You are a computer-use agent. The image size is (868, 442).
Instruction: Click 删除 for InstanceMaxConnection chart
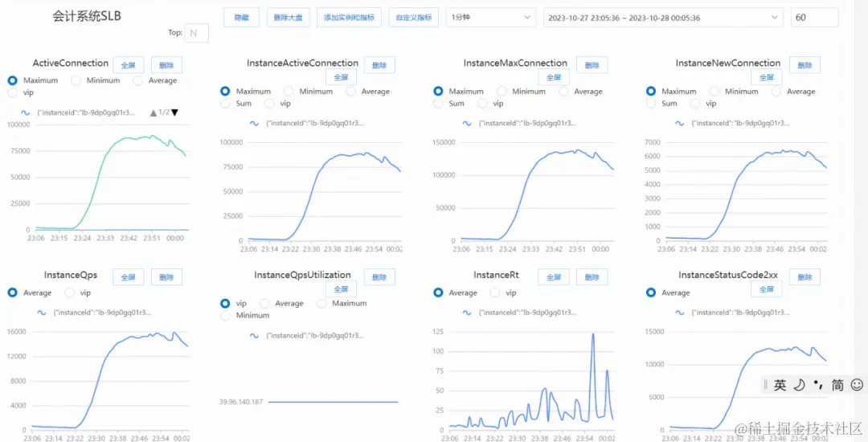(x=592, y=65)
